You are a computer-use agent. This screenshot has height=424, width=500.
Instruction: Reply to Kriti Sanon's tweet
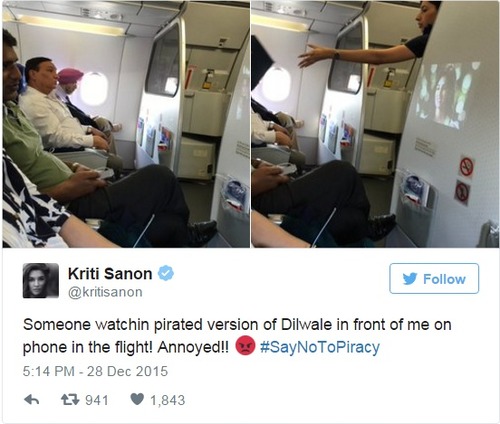click(32, 400)
